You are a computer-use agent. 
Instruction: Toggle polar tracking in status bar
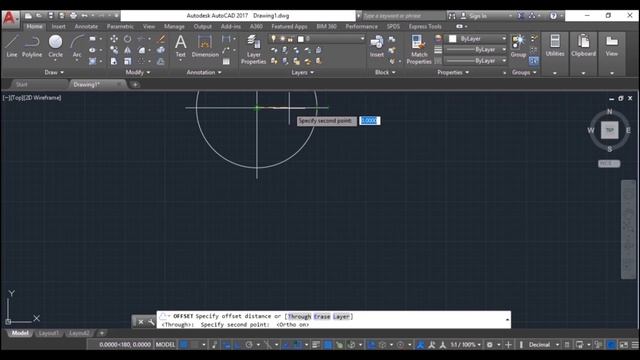coord(249,345)
